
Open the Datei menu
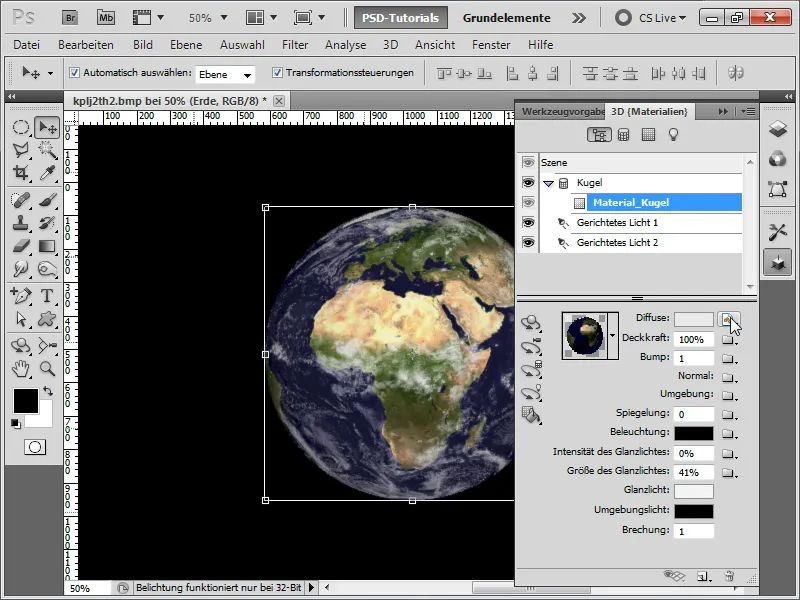point(27,45)
